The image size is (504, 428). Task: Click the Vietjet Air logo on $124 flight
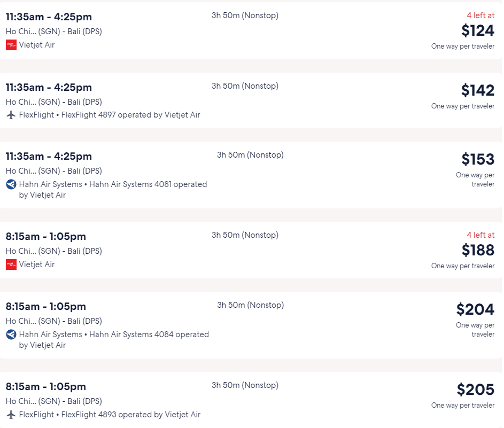point(11,45)
